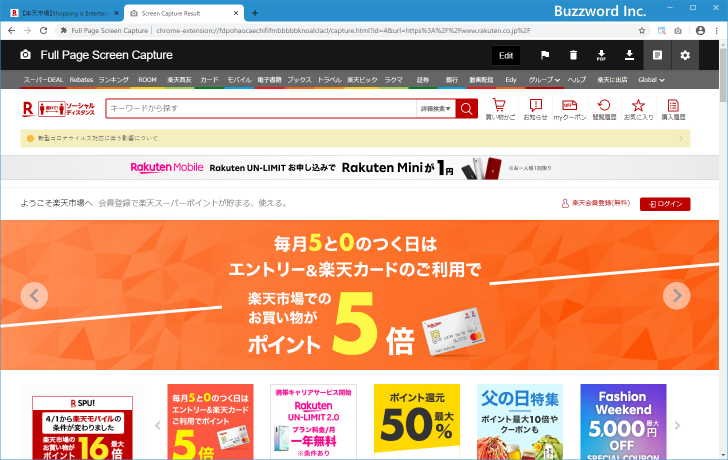The height and width of the screenshot is (460, 728).
Task: Download the capture as image
Action: [x=629, y=55]
